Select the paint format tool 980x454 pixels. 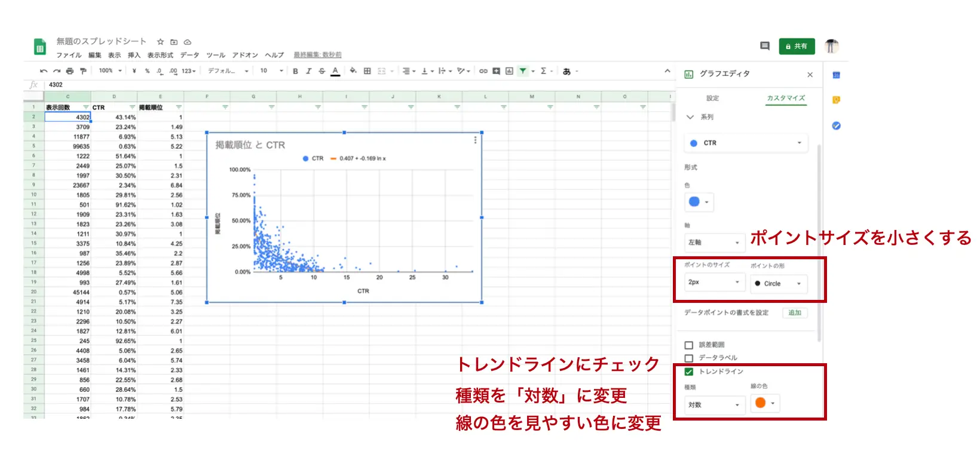(x=83, y=71)
